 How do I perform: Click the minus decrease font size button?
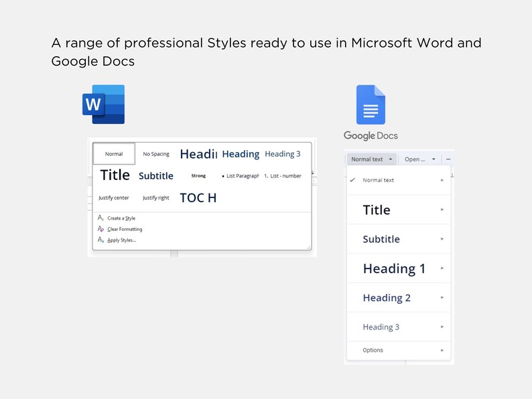pyautogui.click(x=448, y=159)
